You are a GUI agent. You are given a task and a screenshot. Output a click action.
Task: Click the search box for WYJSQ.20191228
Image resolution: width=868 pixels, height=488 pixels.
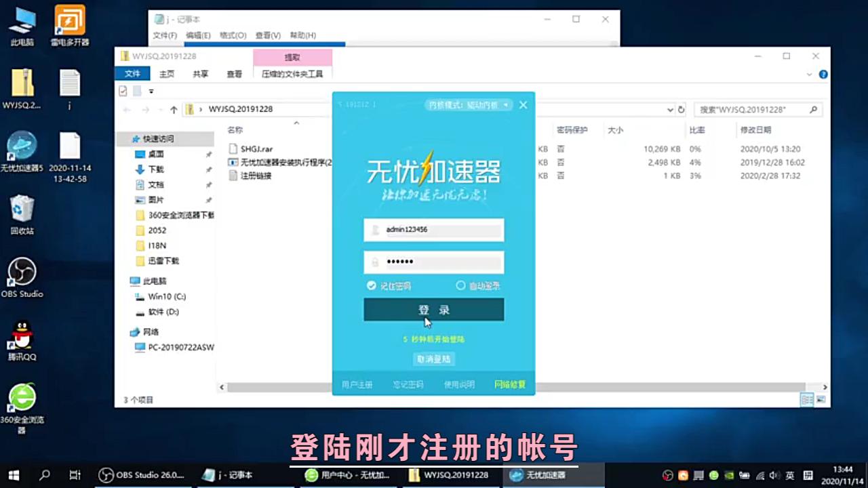759,109
